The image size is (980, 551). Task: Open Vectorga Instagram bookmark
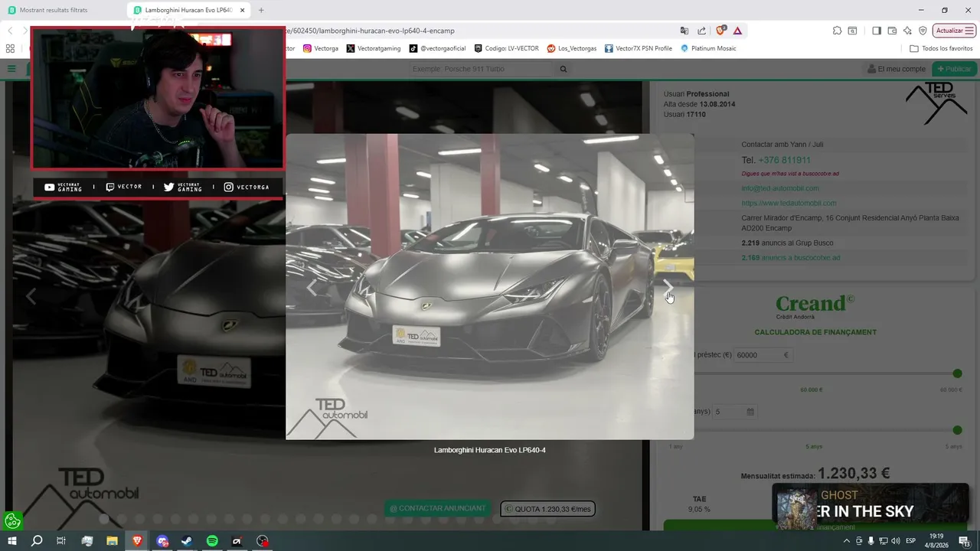(x=321, y=48)
